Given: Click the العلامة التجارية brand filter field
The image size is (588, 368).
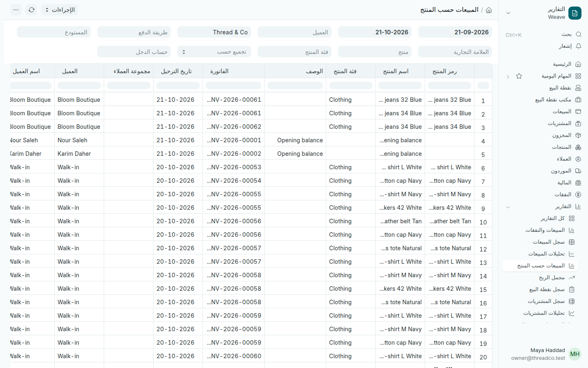Looking at the screenshot, I should [x=455, y=52].
